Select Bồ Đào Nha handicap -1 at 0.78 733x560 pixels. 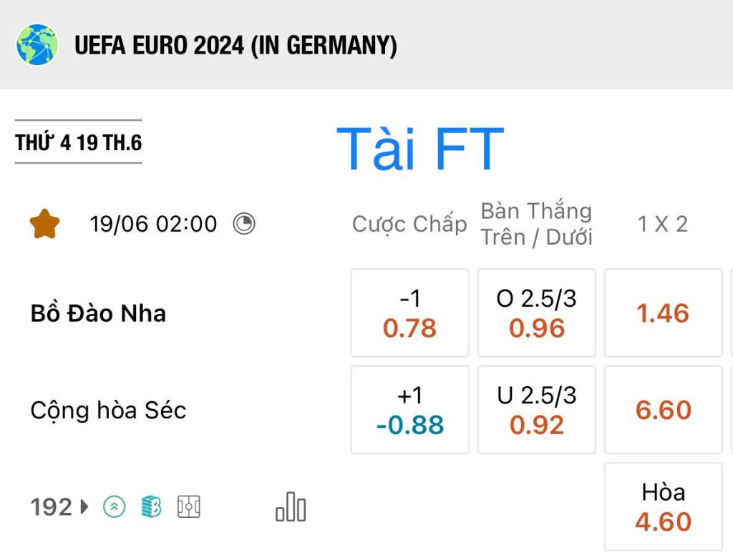pyautogui.click(x=410, y=313)
